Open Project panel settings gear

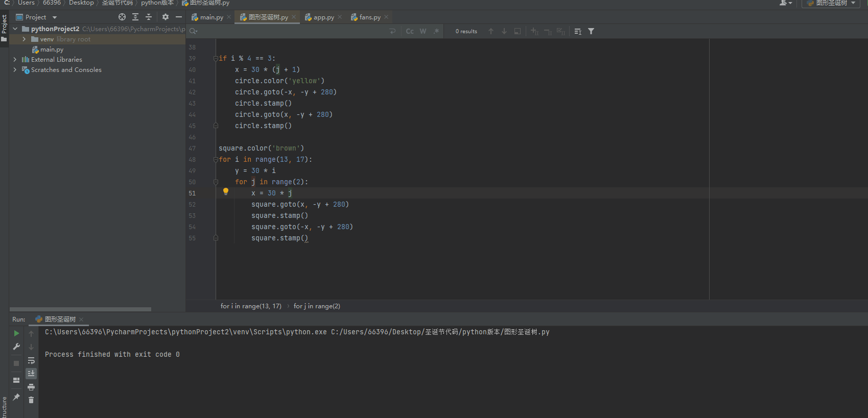pyautogui.click(x=166, y=17)
